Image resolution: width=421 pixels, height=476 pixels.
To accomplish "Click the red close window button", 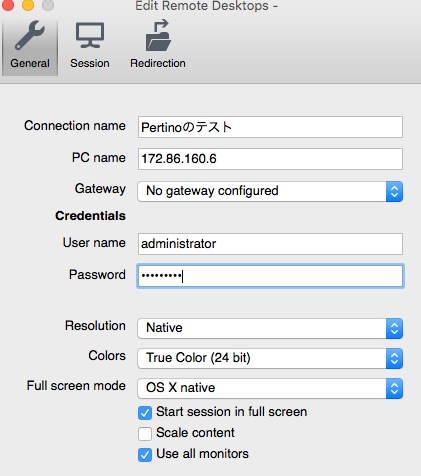I will 7,5.
